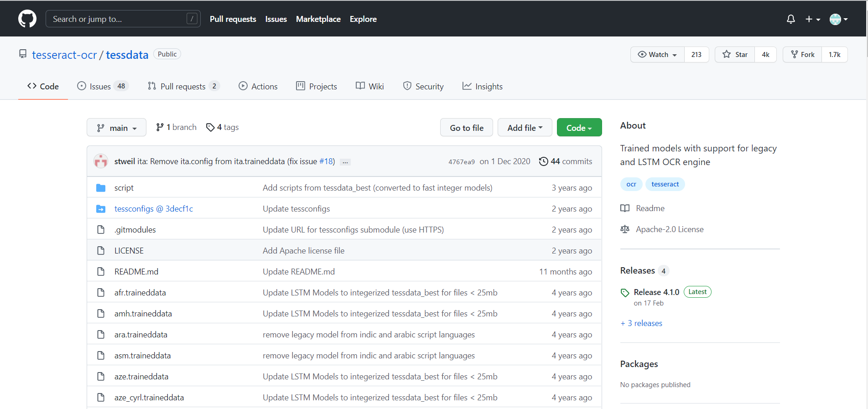The width and height of the screenshot is (868, 409).
Task: Open Pull requests in the top navigation
Action: pyautogui.click(x=233, y=19)
